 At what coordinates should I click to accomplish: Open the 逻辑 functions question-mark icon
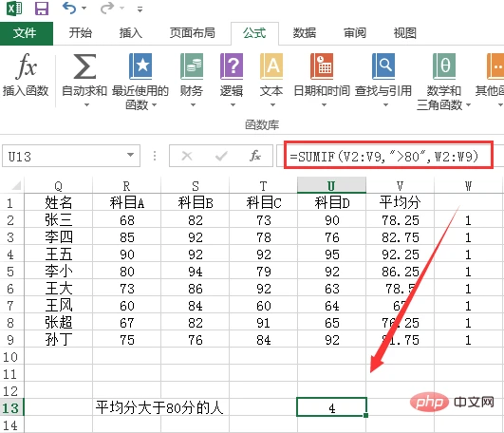click(x=232, y=66)
